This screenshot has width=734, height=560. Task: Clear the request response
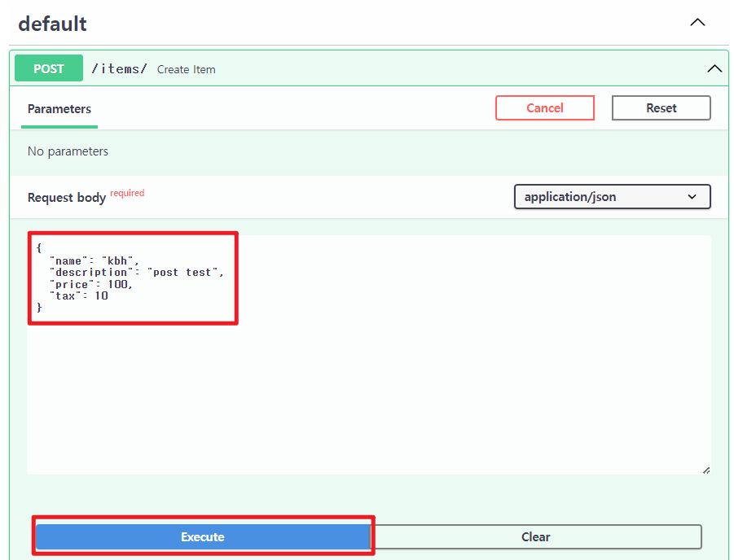click(x=536, y=536)
